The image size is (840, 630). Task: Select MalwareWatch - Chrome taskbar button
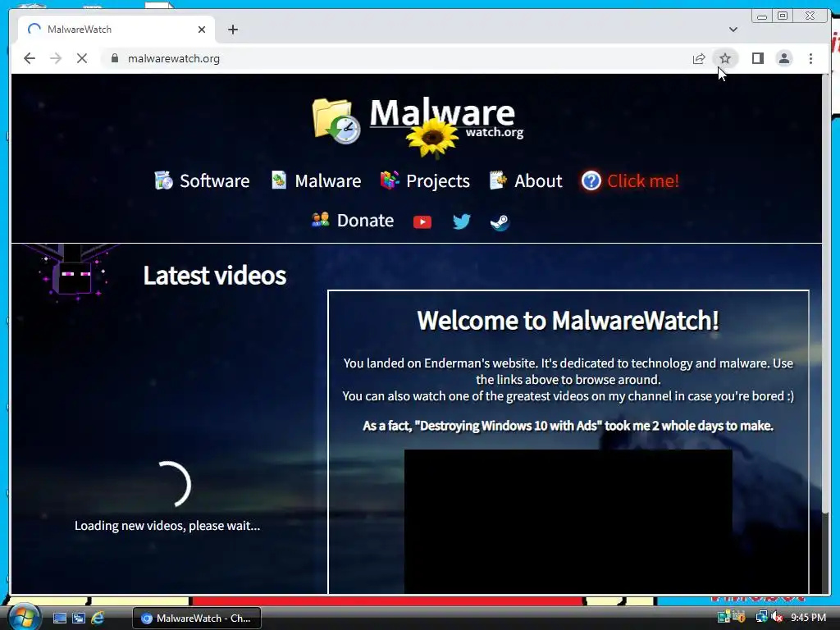tap(197, 619)
